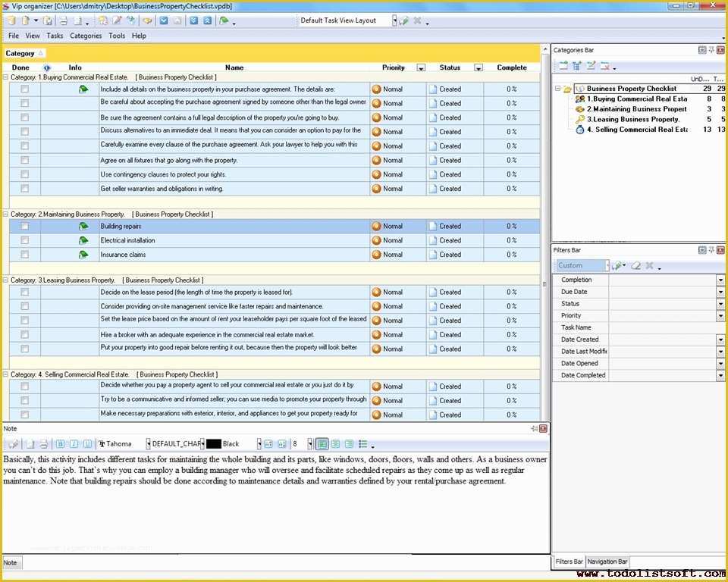Click the pin icon on Categories Bar header
This screenshot has height=582, width=728.
[x=711, y=50]
